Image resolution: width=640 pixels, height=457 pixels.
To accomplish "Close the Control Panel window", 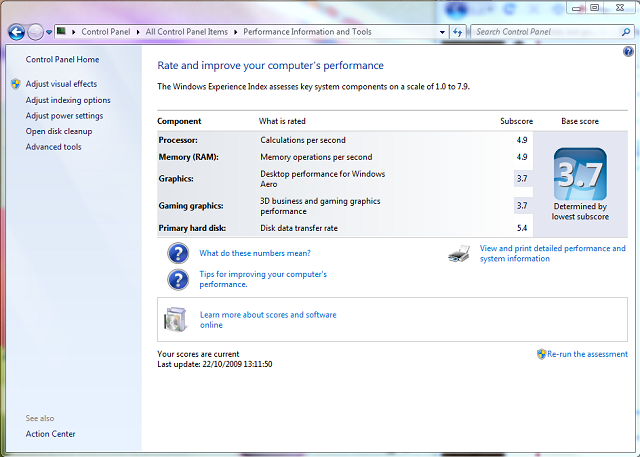I will pos(620,8).
